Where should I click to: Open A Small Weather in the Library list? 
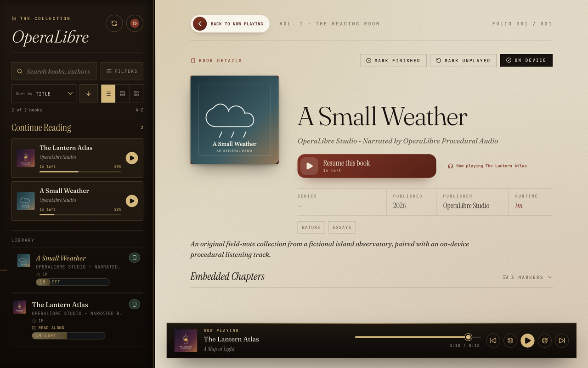77,269
